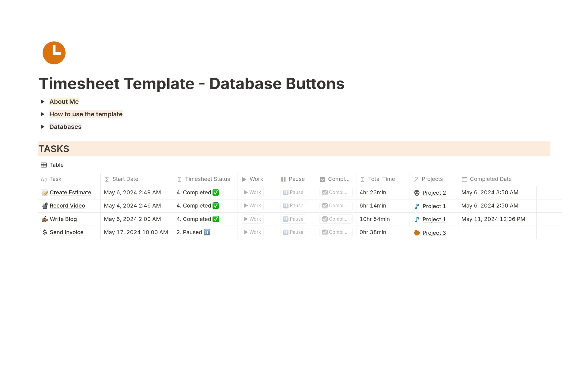Click the music note icon in Record Video row
The image size is (588, 367).
pyautogui.click(x=417, y=206)
